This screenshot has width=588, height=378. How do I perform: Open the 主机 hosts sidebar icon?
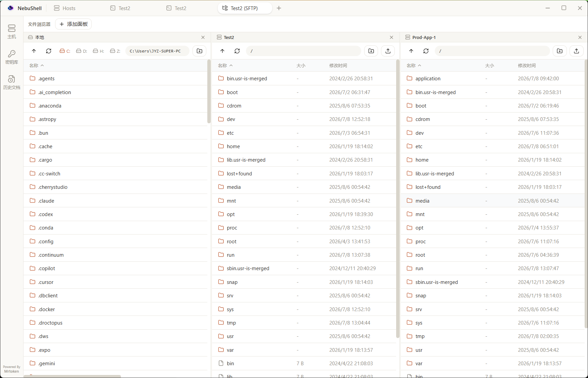[x=12, y=32]
